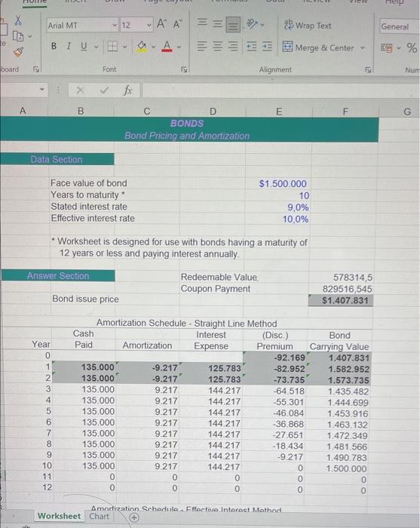
Task: Toggle Bottom Align icon
Action: (x=232, y=25)
